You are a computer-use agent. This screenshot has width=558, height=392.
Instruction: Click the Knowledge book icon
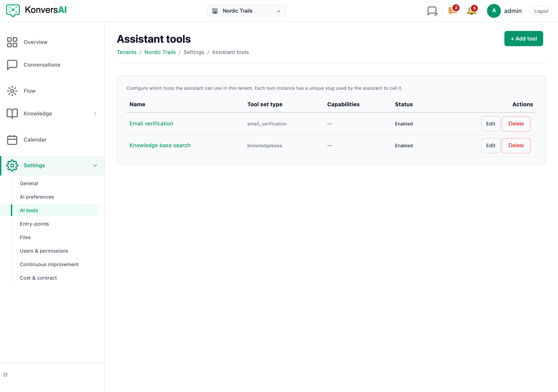pyautogui.click(x=12, y=113)
